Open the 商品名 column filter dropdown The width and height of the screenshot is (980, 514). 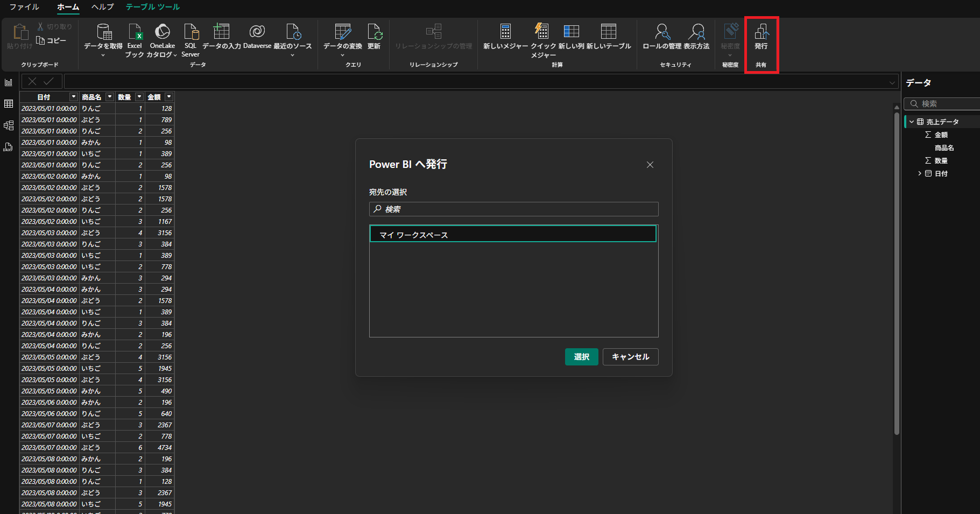pyautogui.click(x=110, y=97)
